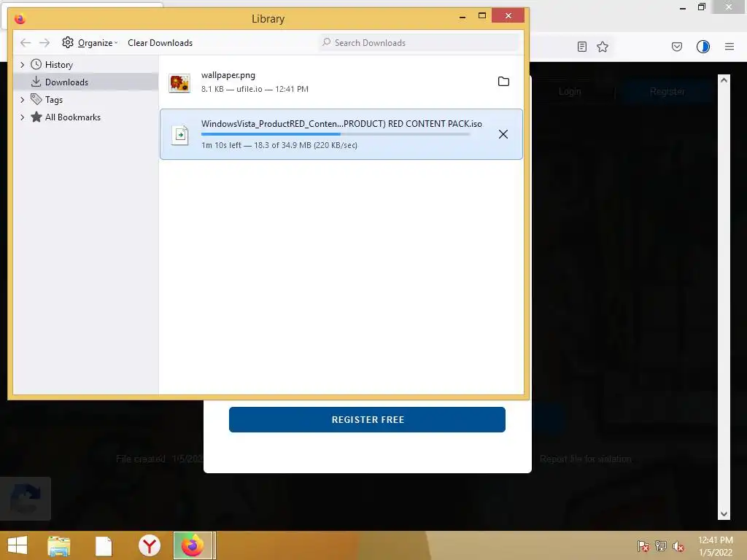Select the wallpaper.png download entry

pyautogui.click(x=341, y=82)
